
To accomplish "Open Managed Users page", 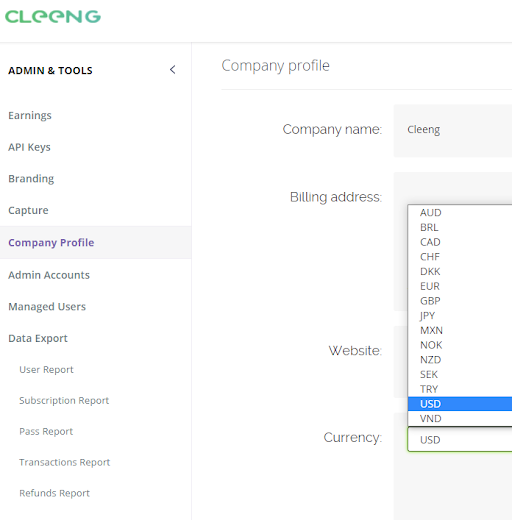I will coord(47,307).
